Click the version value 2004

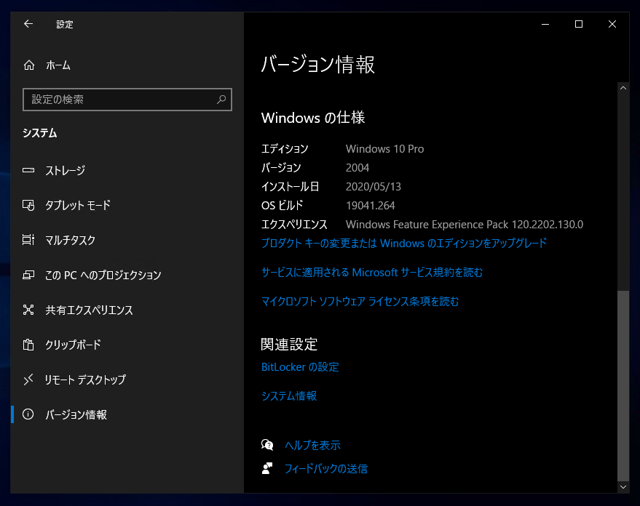coord(357,168)
